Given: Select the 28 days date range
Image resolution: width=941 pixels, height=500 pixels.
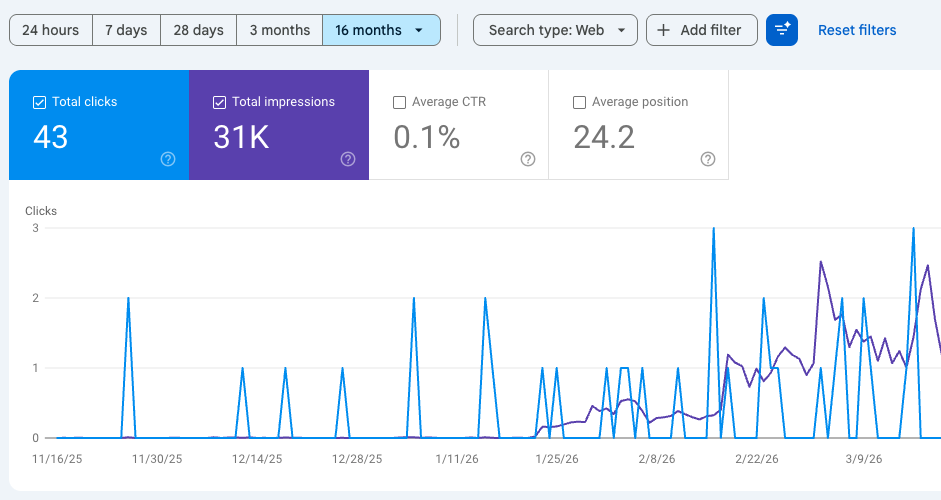Looking at the screenshot, I should (199, 30).
